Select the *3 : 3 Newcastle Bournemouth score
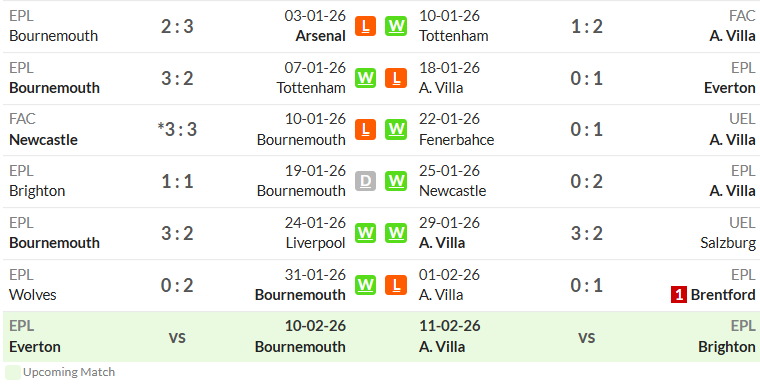Viewport: 760px width, 387px height. pos(177,129)
